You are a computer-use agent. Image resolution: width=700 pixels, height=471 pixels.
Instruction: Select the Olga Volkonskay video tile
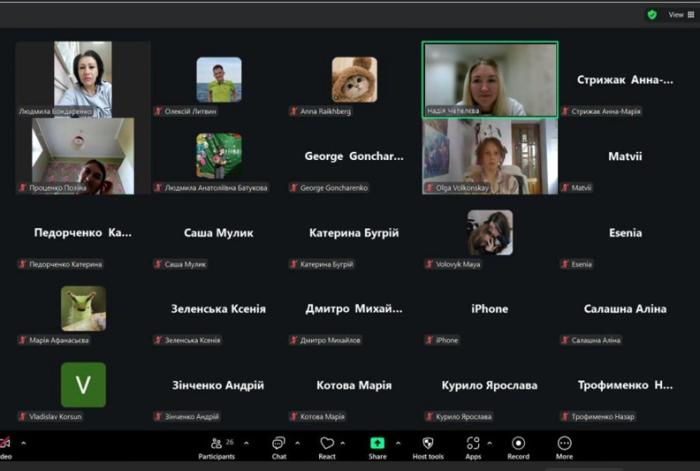click(x=489, y=155)
